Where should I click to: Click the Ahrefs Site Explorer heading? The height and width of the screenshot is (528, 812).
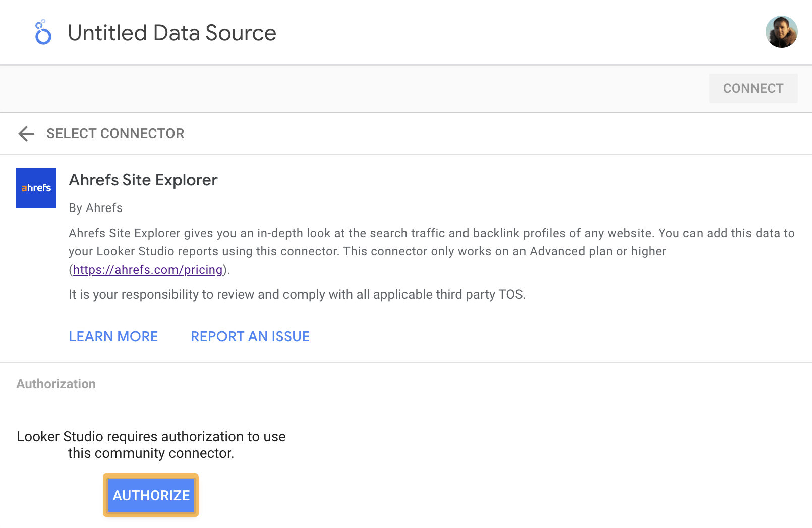tap(143, 180)
